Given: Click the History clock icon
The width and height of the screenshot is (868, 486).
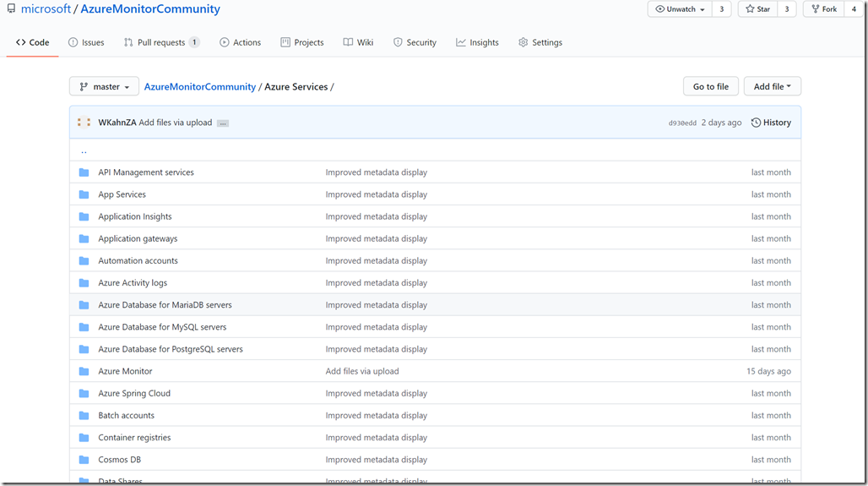Looking at the screenshot, I should click(x=756, y=123).
